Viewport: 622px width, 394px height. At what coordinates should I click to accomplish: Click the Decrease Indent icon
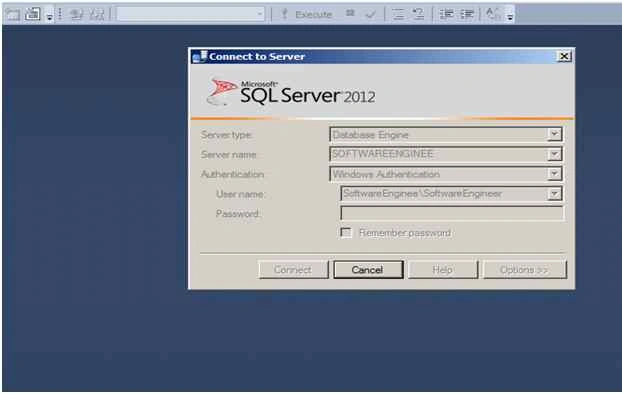pos(446,14)
